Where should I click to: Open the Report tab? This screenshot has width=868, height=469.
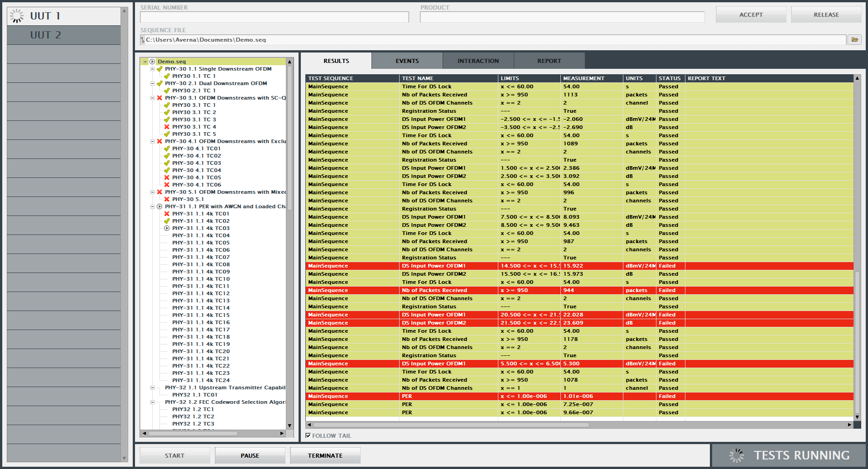[x=549, y=61]
